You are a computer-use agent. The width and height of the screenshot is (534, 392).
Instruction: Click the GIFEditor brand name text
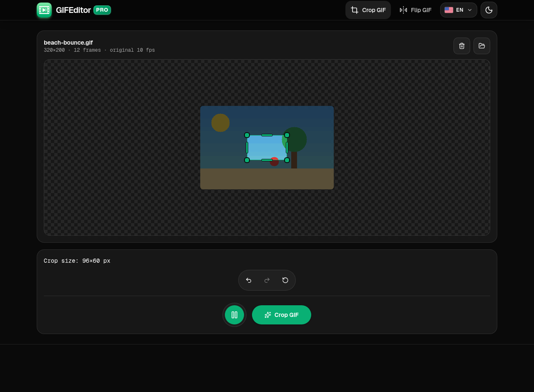[73, 10]
